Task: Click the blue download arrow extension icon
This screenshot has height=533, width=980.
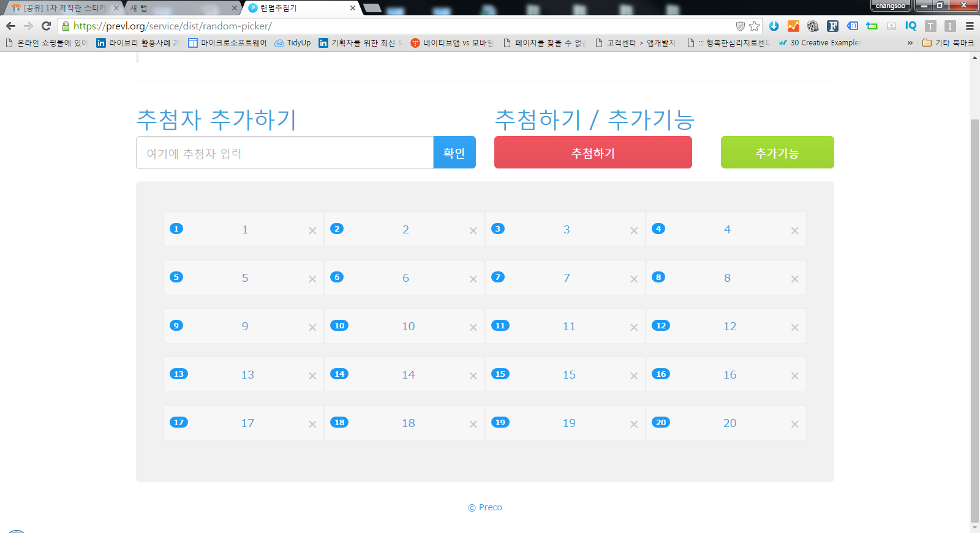Action: click(774, 26)
